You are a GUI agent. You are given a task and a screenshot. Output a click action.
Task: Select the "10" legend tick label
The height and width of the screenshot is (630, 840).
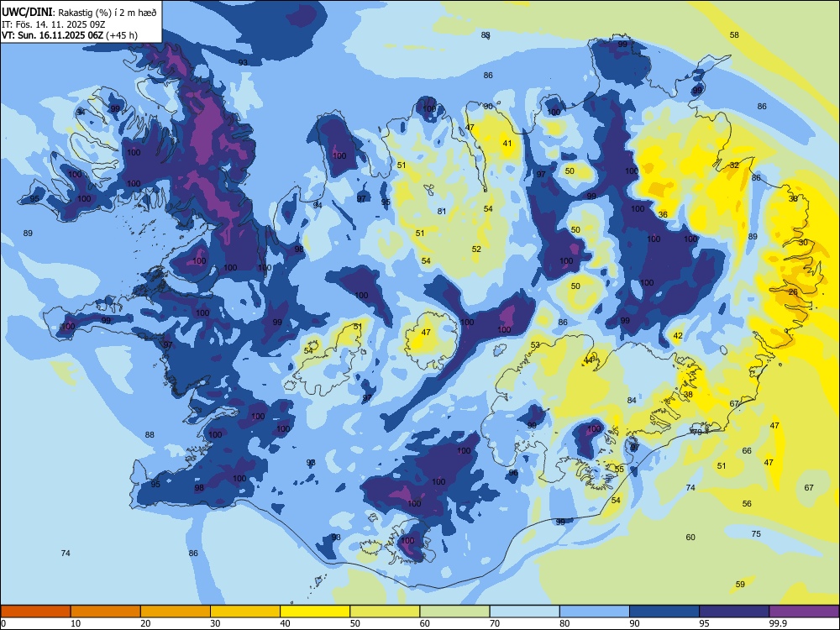(x=76, y=623)
